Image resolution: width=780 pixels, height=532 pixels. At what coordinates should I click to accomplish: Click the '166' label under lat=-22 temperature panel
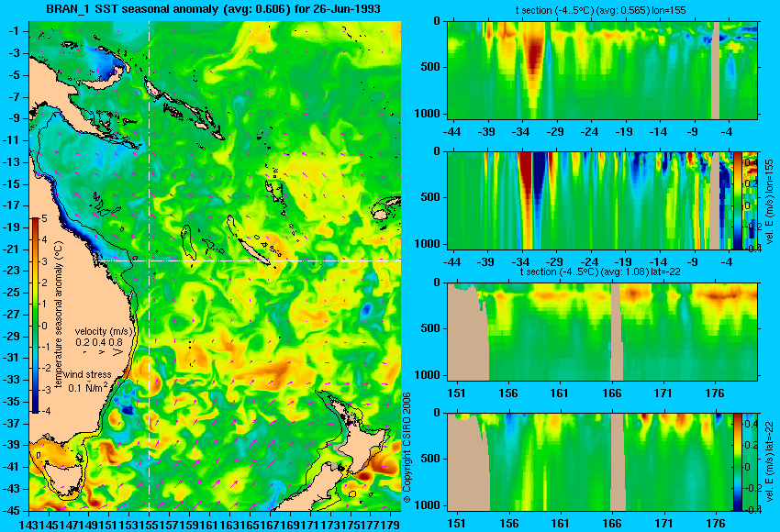[x=611, y=393]
